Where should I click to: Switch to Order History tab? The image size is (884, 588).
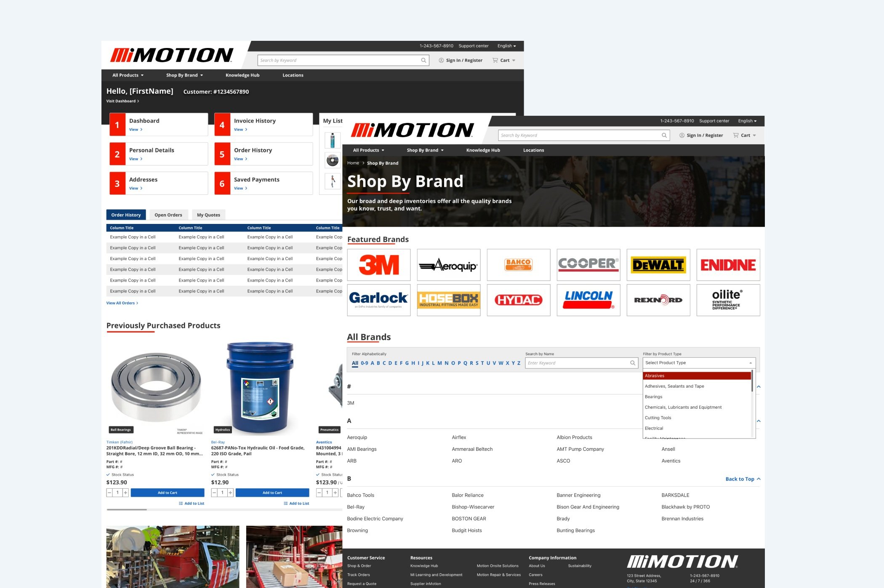126,215
